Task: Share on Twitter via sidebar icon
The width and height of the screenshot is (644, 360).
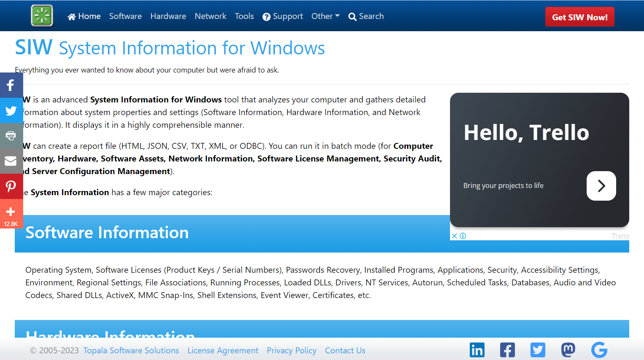Action: tap(11, 110)
